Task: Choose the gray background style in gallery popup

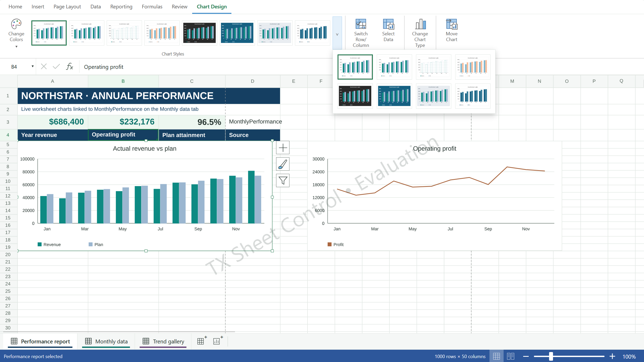Action: pos(434,96)
